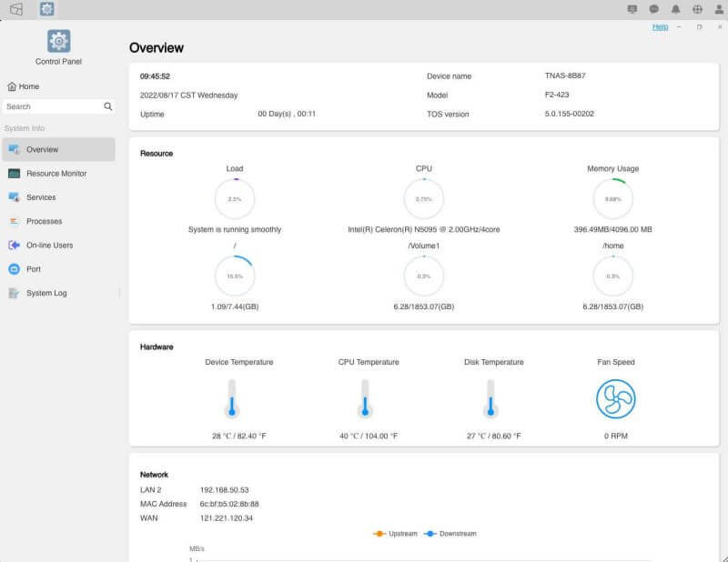Click the Memory Usage gauge
This screenshot has width=728, height=562.
tap(612, 199)
